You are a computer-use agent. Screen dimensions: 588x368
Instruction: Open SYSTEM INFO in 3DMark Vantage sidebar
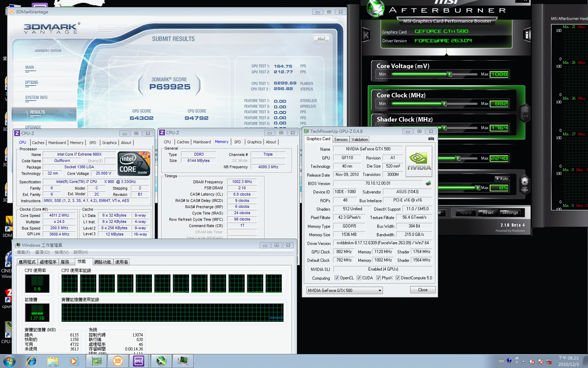36,98
